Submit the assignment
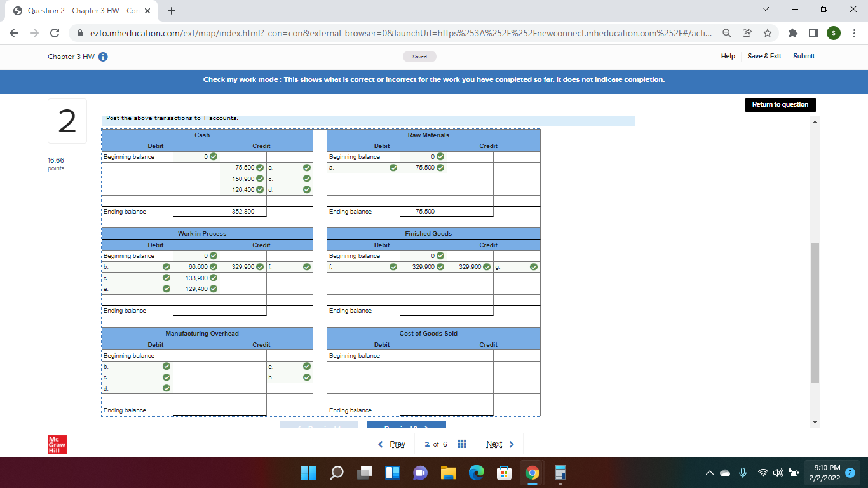 (804, 56)
